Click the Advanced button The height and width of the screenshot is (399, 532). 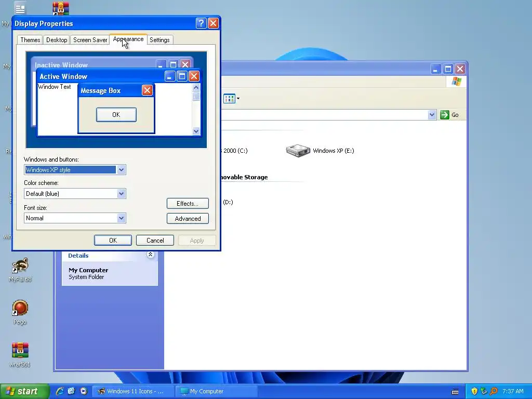coord(188,219)
